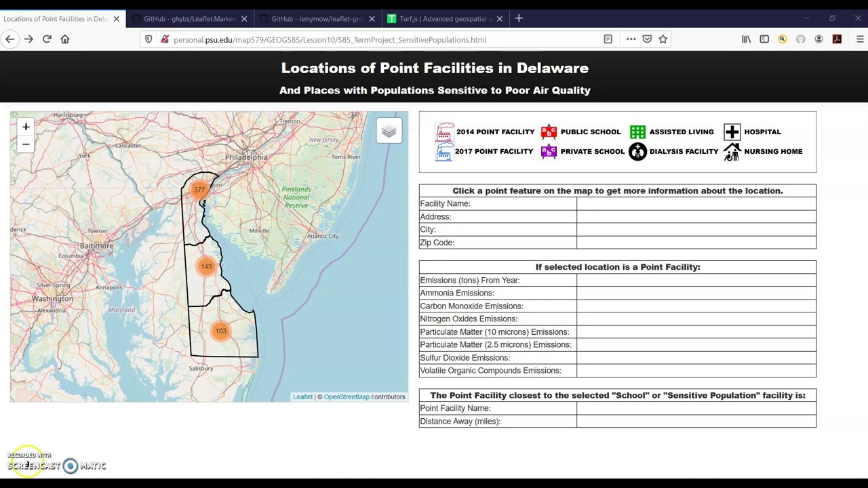Open page actions three-dot menu

(631, 39)
